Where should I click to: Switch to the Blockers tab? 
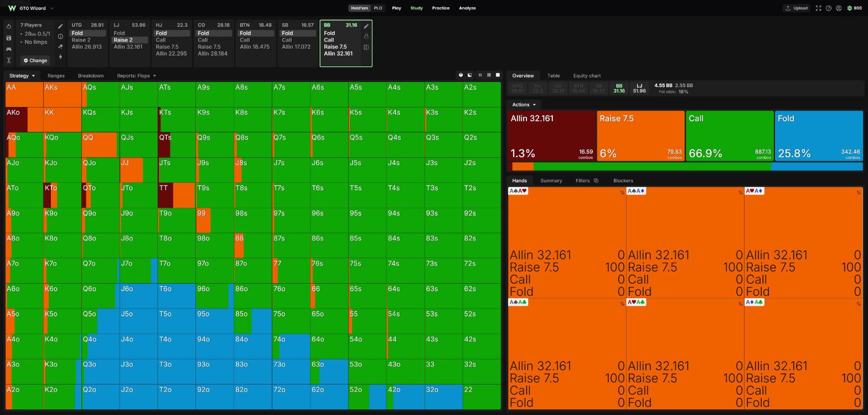(x=623, y=181)
